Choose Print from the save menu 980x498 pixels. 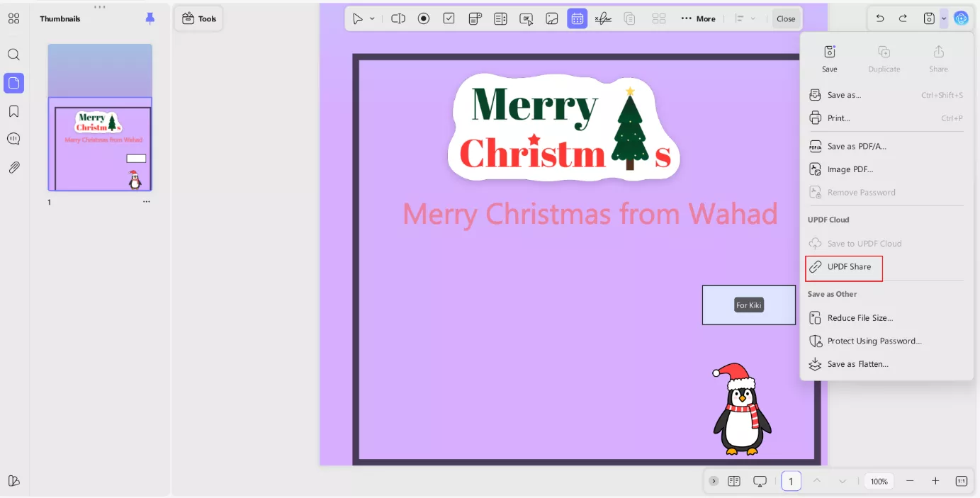pos(838,118)
